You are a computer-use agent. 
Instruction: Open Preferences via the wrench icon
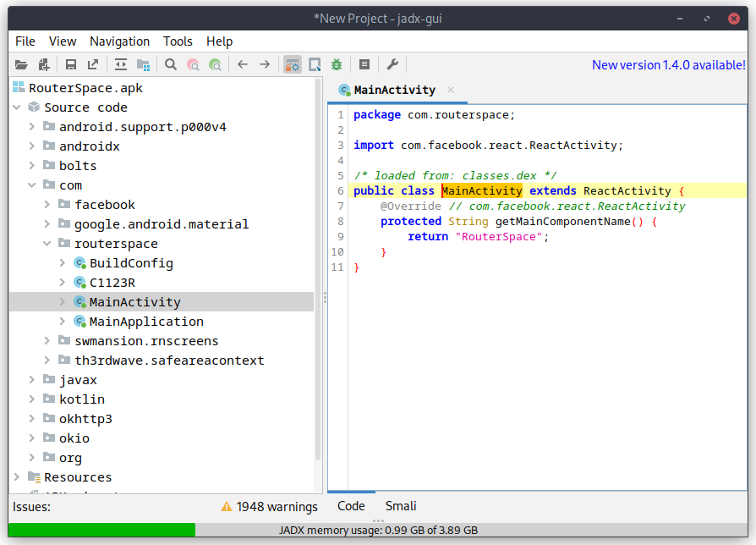(392, 64)
